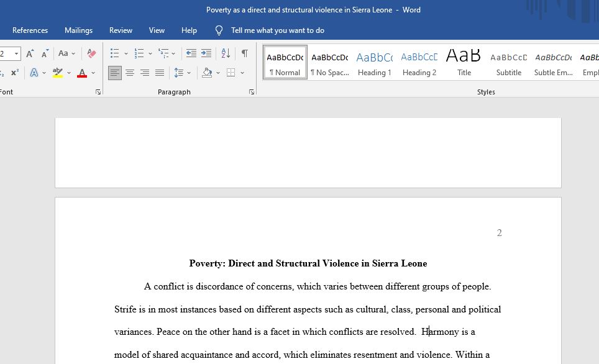599x364 pixels.
Task: Apply the Heading 2 style
Action: pyautogui.click(x=419, y=62)
